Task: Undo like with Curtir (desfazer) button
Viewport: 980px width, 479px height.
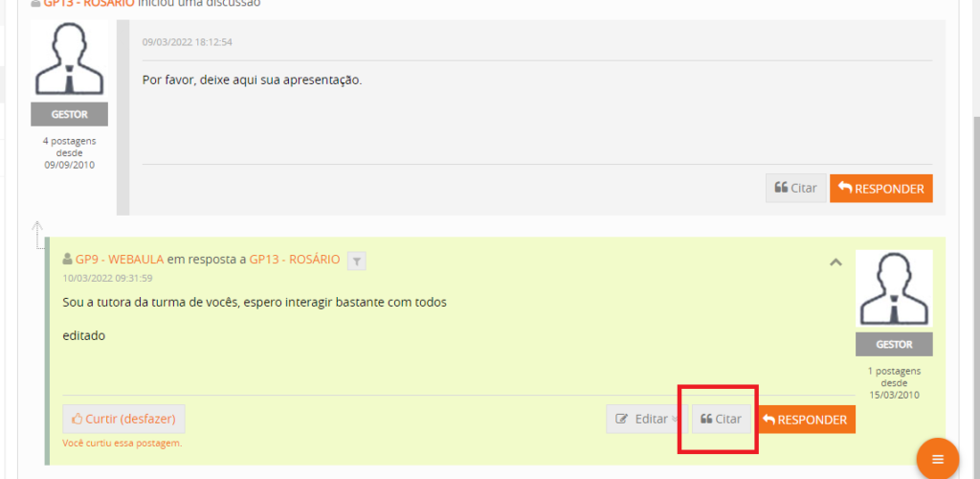Action: tap(123, 419)
